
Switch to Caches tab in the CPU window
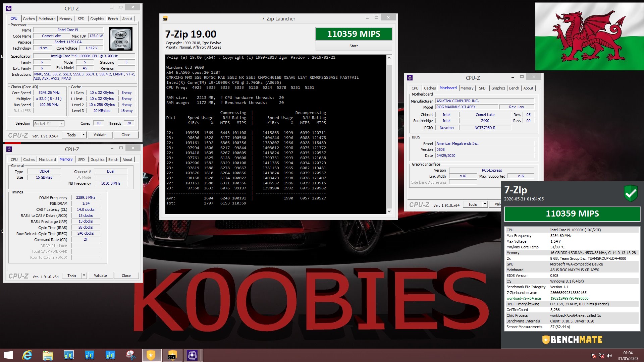pos(29,19)
